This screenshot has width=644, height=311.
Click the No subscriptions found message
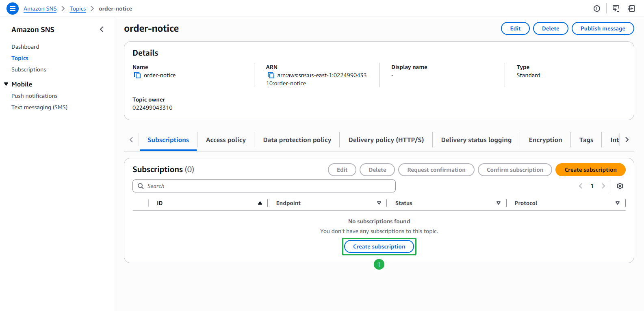(x=379, y=221)
